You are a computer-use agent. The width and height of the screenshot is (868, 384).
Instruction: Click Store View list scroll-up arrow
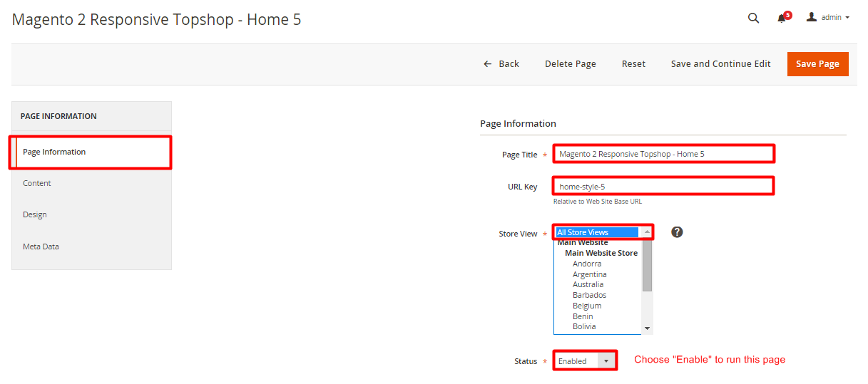647,232
